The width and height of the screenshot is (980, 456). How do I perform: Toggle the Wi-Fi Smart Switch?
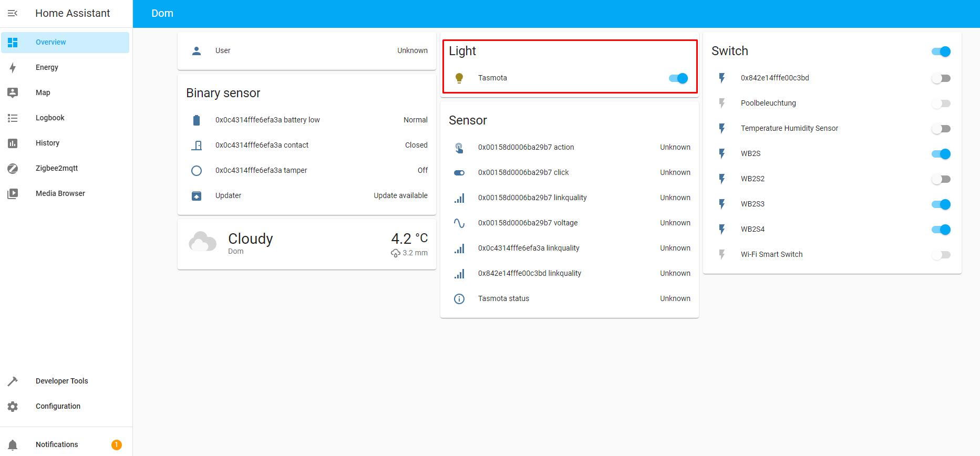pyautogui.click(x=941, y=255)
